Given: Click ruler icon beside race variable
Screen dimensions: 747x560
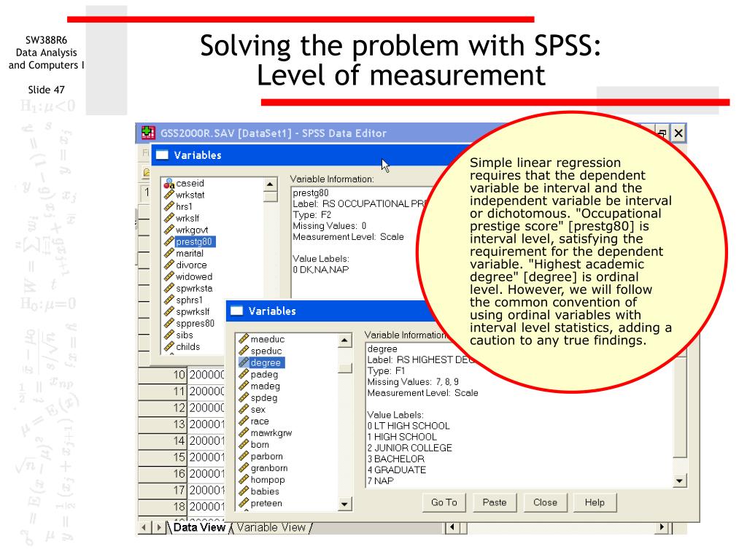Looking at the screenshot, I should tap(244, 421).
